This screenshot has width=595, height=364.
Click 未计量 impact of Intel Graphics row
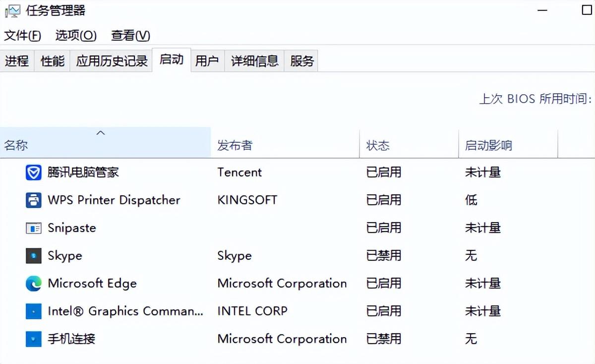pyautogui.click(x=483, y=311)
